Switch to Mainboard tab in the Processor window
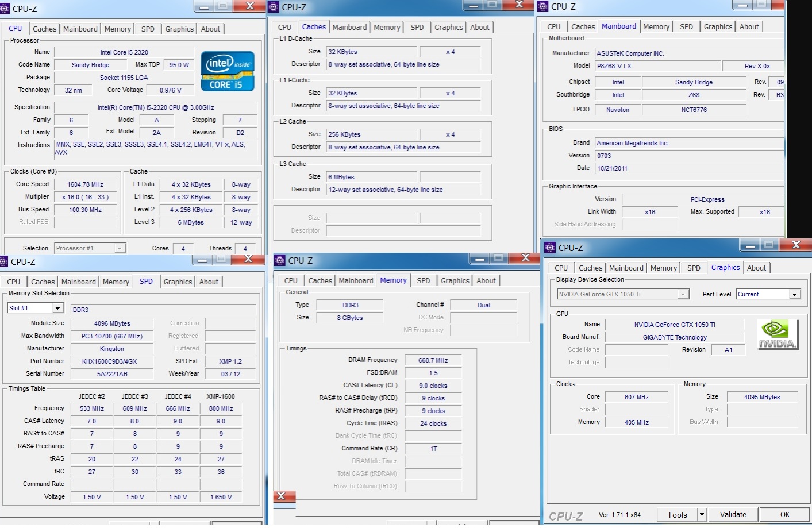 coord(80,29)
